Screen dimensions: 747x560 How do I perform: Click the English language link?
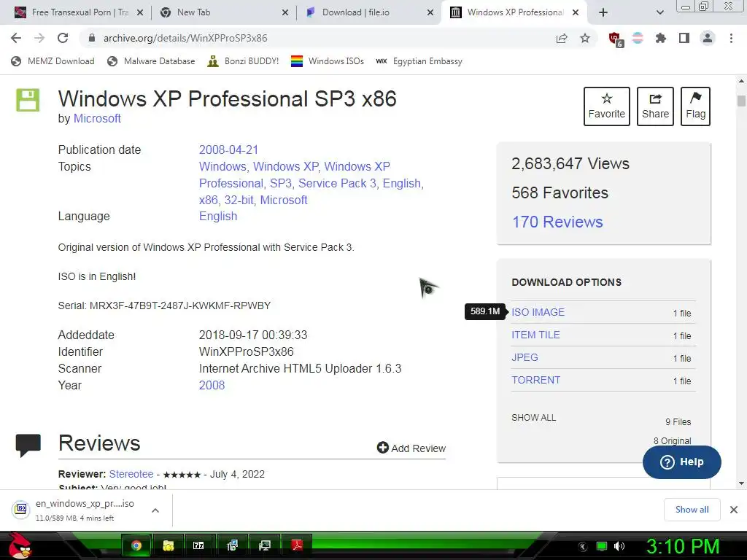click(x=217, y=216)
